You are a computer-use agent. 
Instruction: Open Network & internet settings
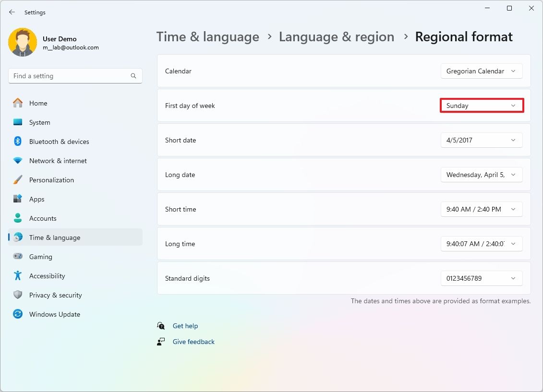[x=58, y=161]
